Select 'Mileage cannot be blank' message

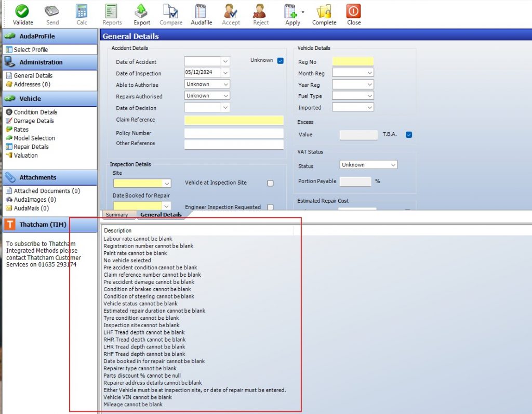(x=133, y=405)
